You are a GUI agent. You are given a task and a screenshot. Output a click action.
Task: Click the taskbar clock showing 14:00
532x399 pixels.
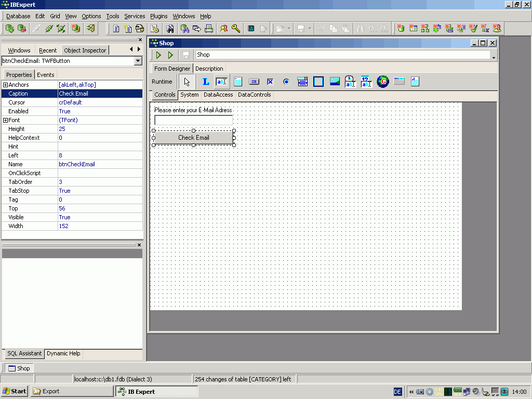[519, 392]
